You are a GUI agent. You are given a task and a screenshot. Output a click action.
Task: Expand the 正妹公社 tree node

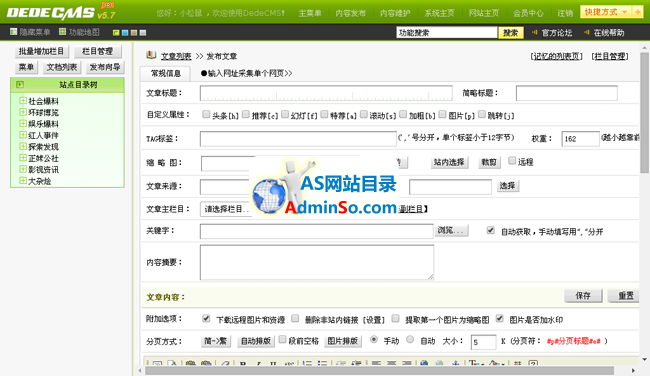click(x=23, y=158)
